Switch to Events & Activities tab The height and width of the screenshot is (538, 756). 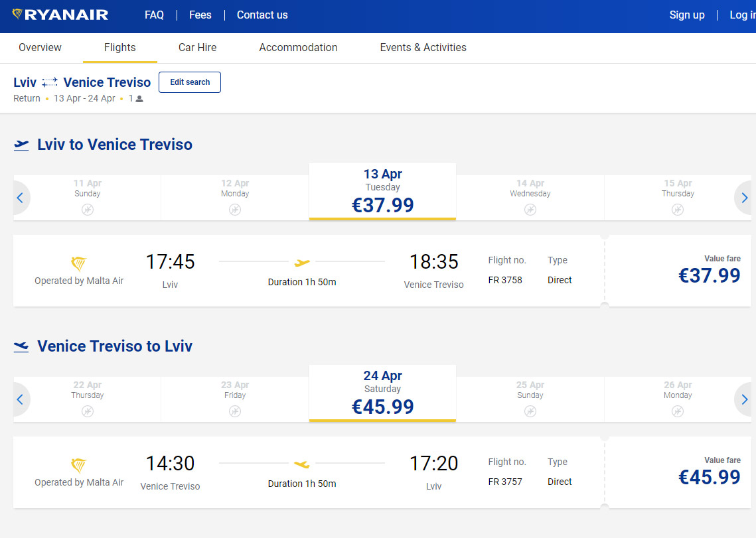tap(423, 47)
